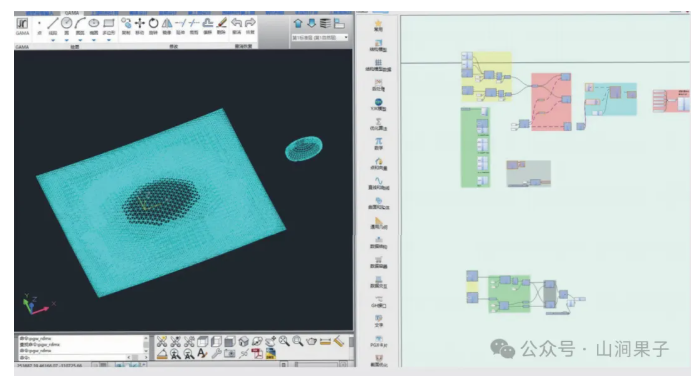697x379 pixels.
Task: Open the standard floor selection combo box
Action: point(320,38)
